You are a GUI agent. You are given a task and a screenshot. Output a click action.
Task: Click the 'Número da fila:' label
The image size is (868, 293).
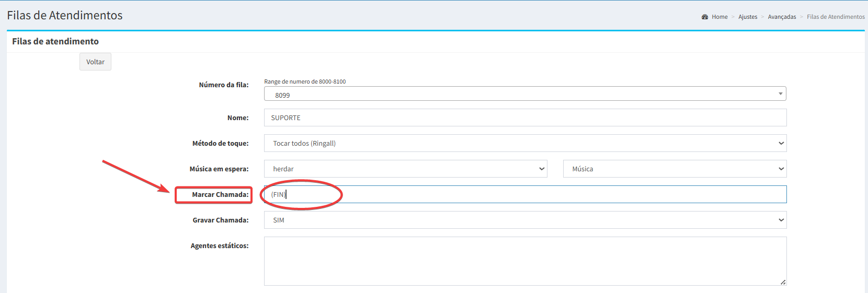click(x=223, y=85)
